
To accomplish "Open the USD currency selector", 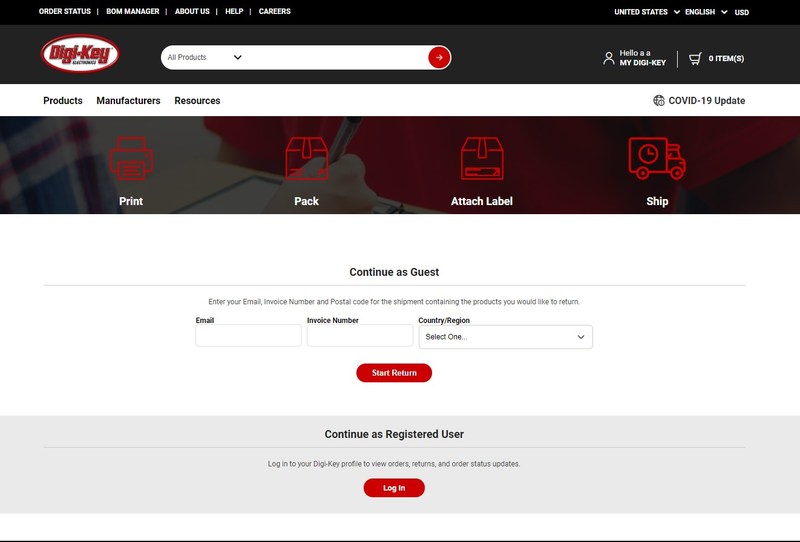I will pos(742,12).
